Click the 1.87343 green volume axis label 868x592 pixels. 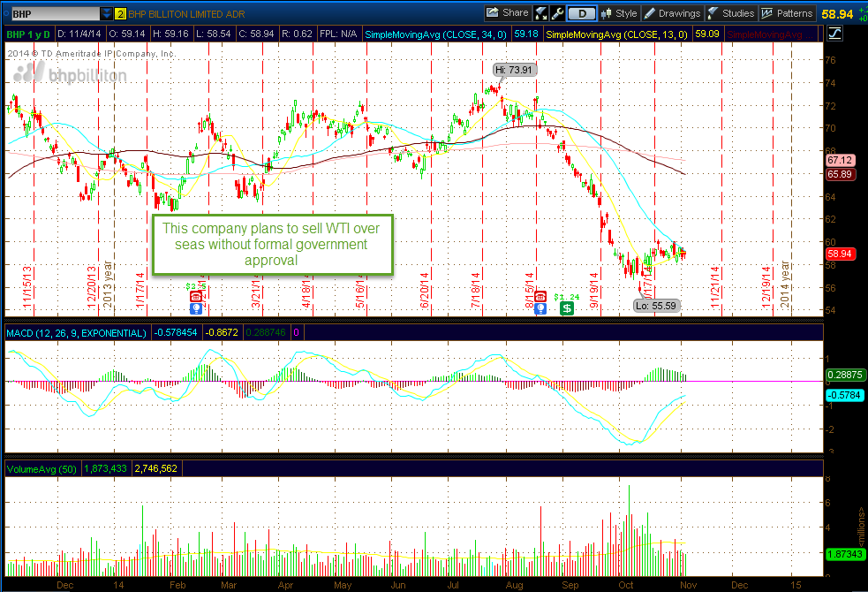[x=845, y=554]
